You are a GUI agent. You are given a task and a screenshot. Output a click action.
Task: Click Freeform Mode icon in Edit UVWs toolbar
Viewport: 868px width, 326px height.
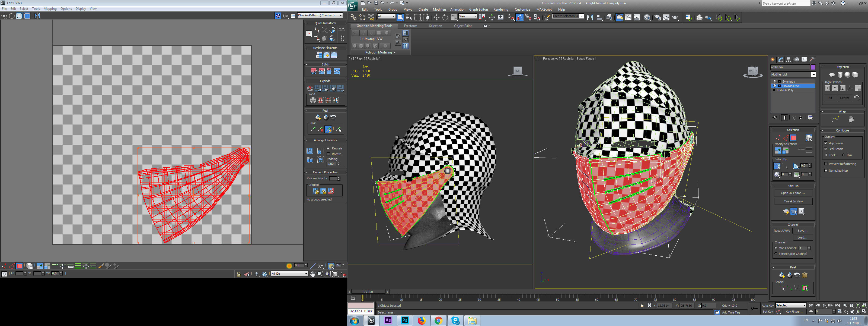pos(27,16)
